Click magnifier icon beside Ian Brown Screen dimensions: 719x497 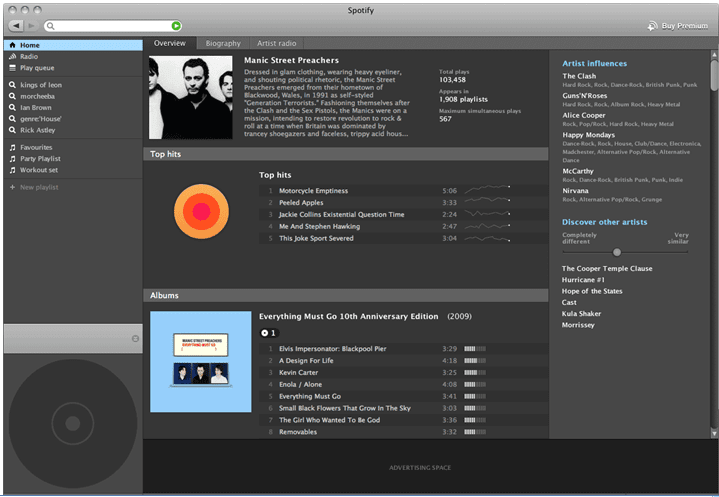(x=12, y=107)
